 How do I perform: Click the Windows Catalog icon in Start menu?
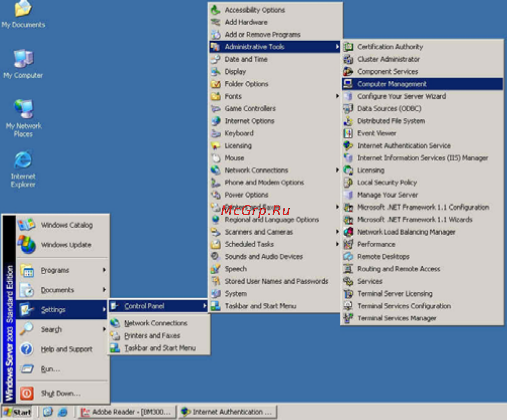[27, 225]
